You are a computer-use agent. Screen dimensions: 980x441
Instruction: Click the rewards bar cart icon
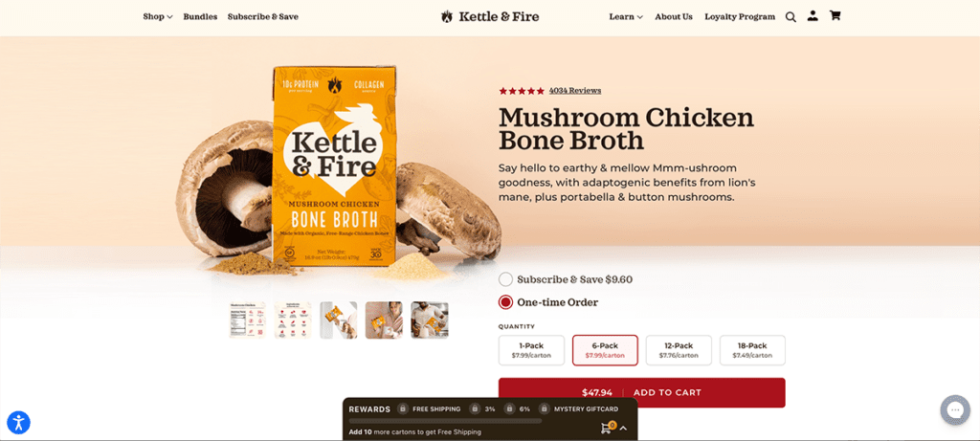[x=607, y=428]
